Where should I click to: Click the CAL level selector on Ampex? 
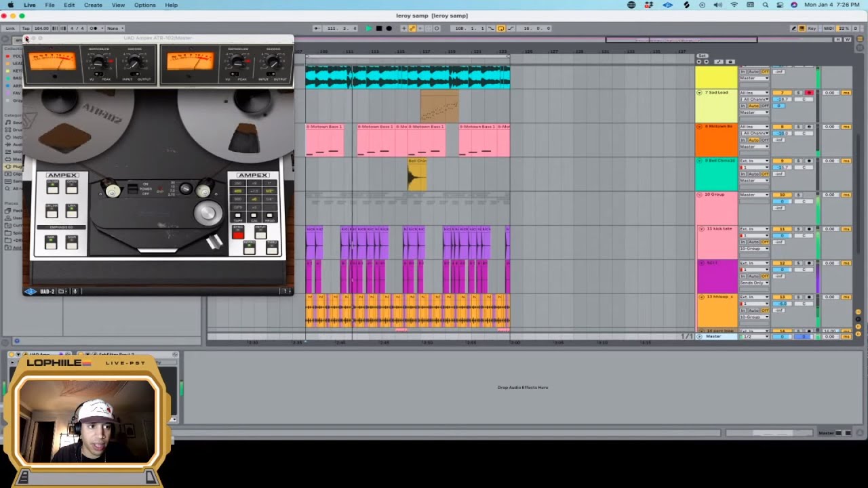point(254,216)
